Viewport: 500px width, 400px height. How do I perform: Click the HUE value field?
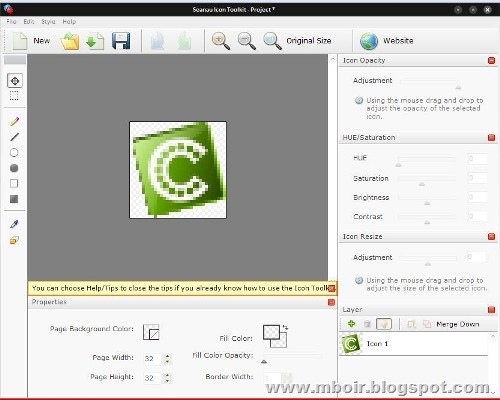tap(477, 158)
